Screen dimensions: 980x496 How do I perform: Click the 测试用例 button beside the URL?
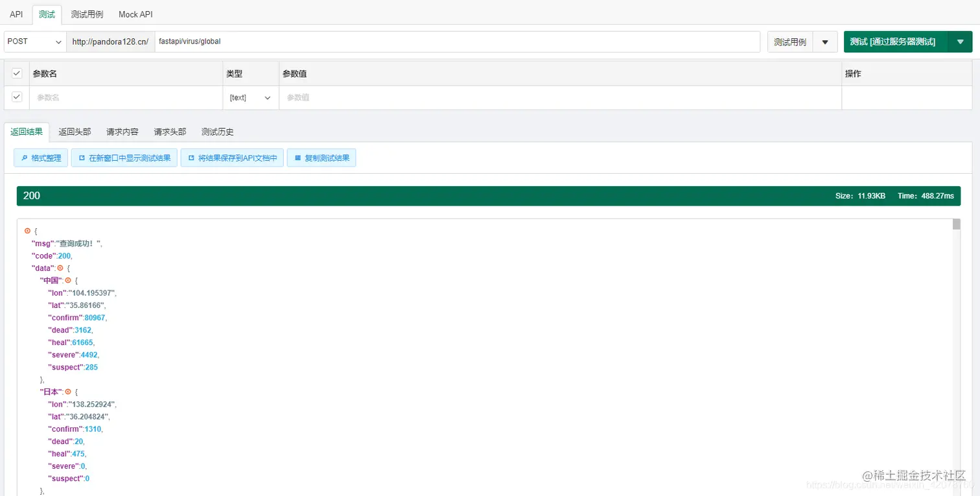point(790,41)
